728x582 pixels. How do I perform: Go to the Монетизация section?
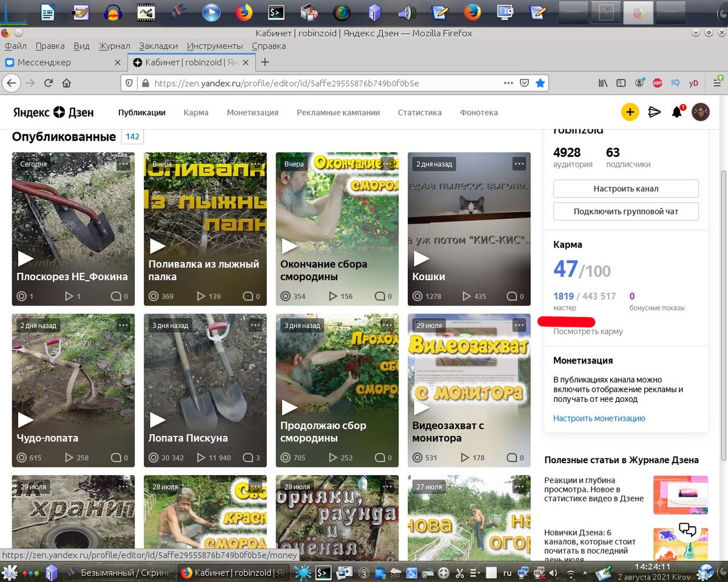tap(252, 112)
